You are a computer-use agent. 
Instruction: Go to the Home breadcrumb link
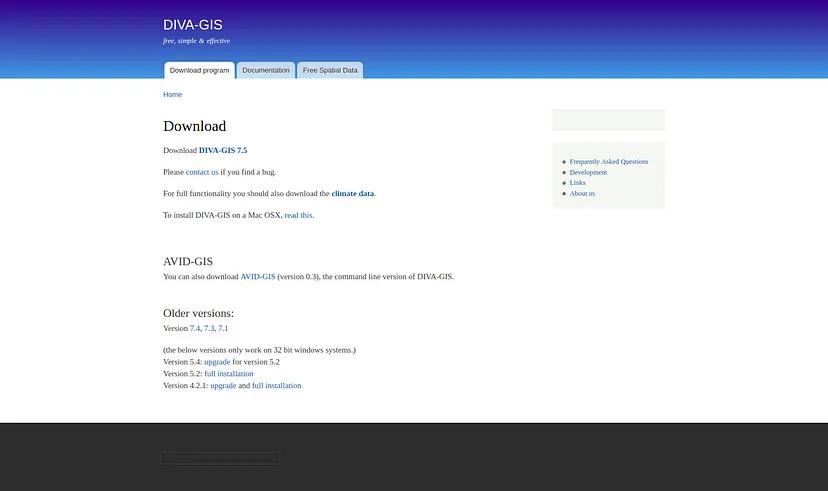tap(173, 95)
